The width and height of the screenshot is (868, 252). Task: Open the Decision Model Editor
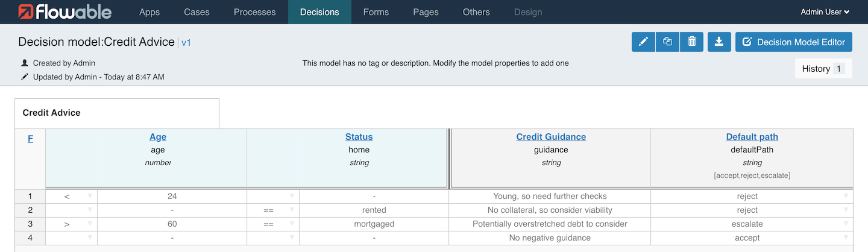(x=794, y=42)
